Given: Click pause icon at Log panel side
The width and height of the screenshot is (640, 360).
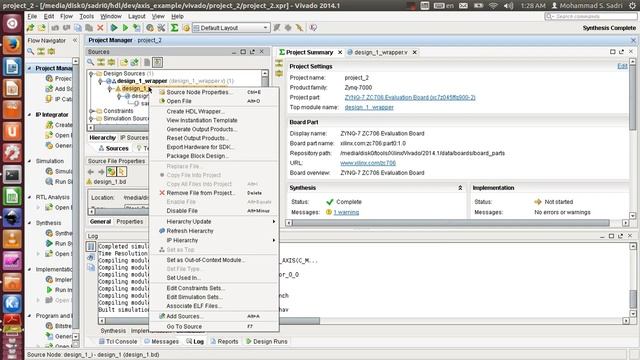Looking at the screenshot, I should coord(91,247).
